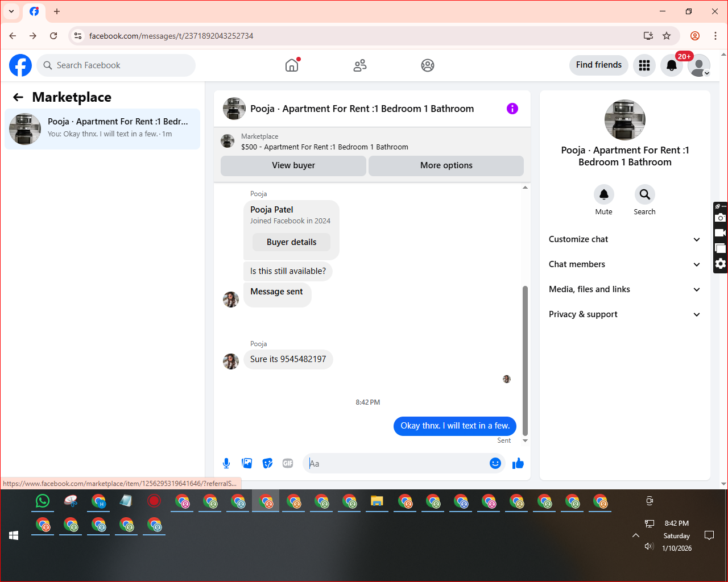728x582 pixels.
Task: Click the voice clip microphone icon
Action: pyautogui.click(x=226, y=463)
